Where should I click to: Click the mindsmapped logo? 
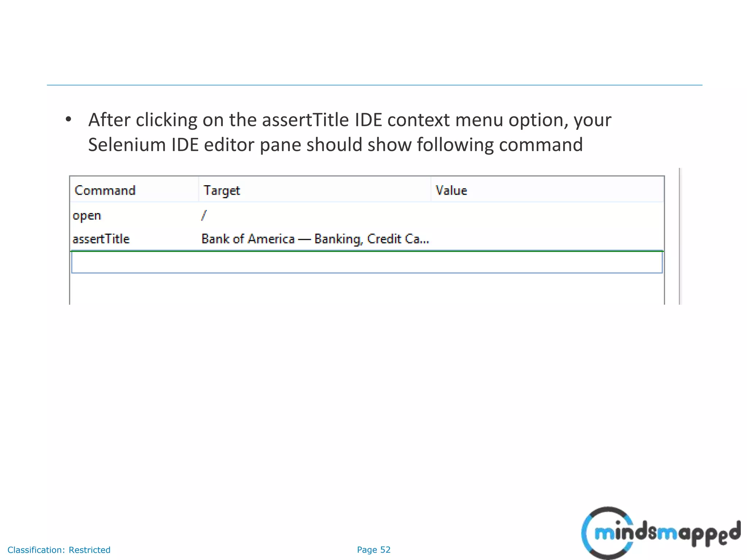coord(660,533)
